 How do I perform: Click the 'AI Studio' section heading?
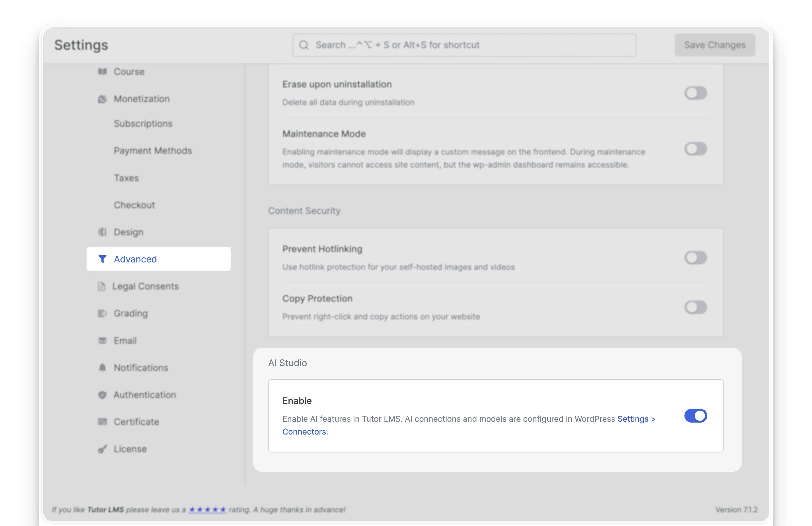(x=288, y=363)
